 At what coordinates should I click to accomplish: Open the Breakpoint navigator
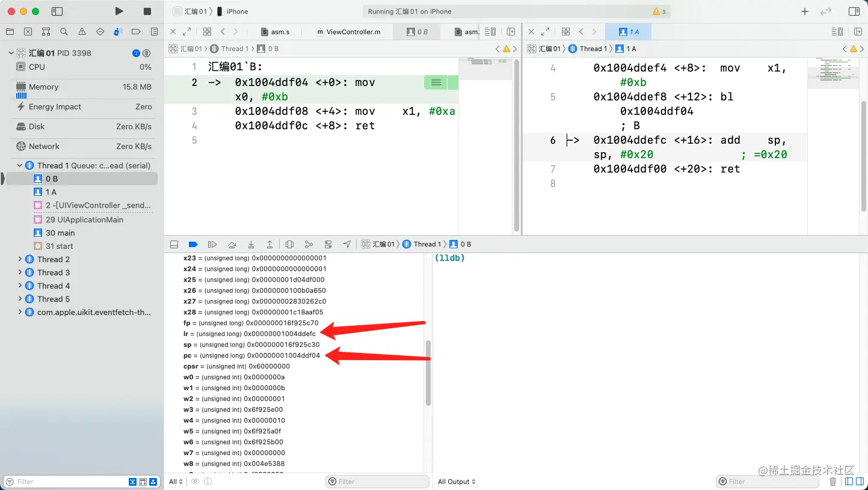136,32
